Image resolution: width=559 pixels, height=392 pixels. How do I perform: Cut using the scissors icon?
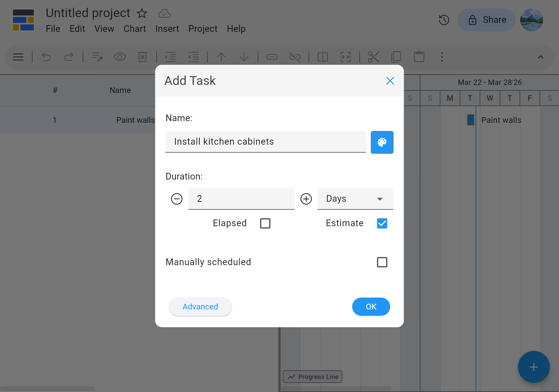[x=373, y=57]
